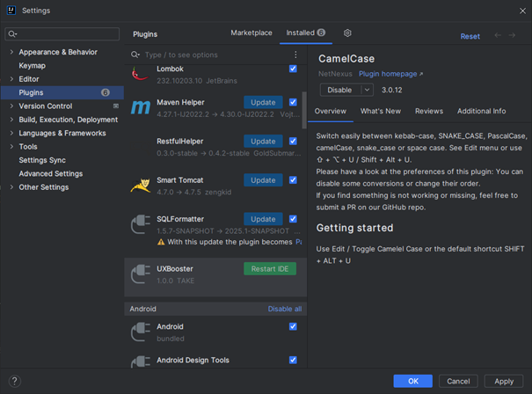The height and width of the screenshot is (394, 532).
Task: Click the SQLFormatter update warning triangle icon
Action: point(161,242)
